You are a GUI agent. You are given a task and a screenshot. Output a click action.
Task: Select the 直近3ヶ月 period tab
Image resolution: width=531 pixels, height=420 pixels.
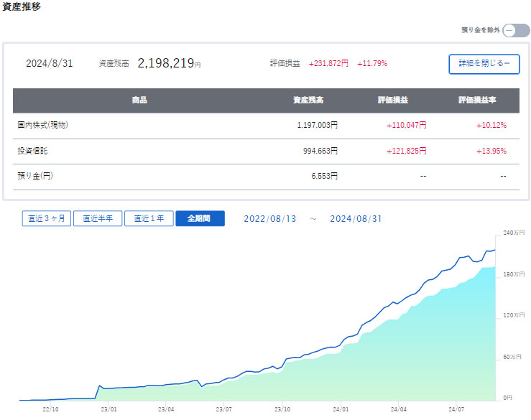point(47,219)
